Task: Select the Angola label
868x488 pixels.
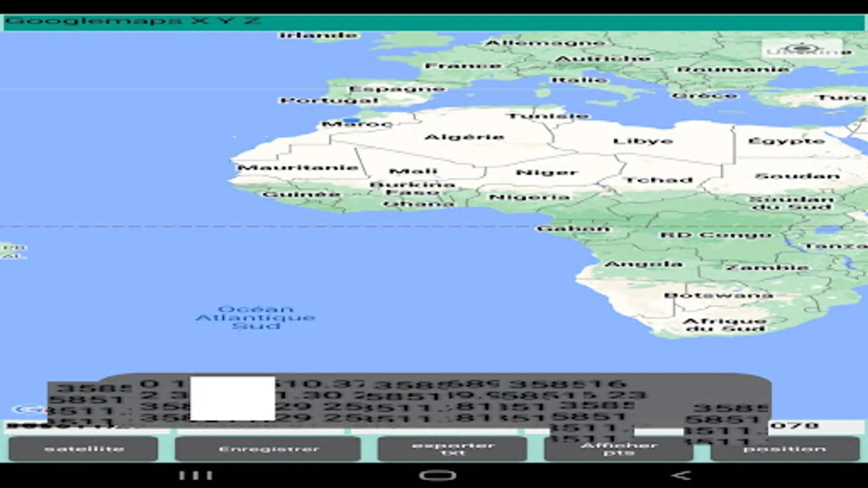Action: pos(643,264)
